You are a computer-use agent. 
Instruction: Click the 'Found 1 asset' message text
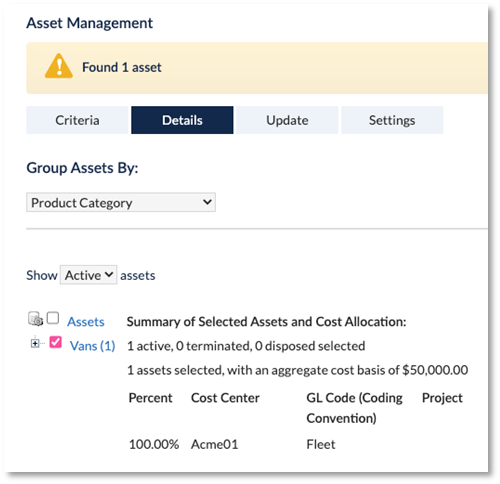coord(122,67)
